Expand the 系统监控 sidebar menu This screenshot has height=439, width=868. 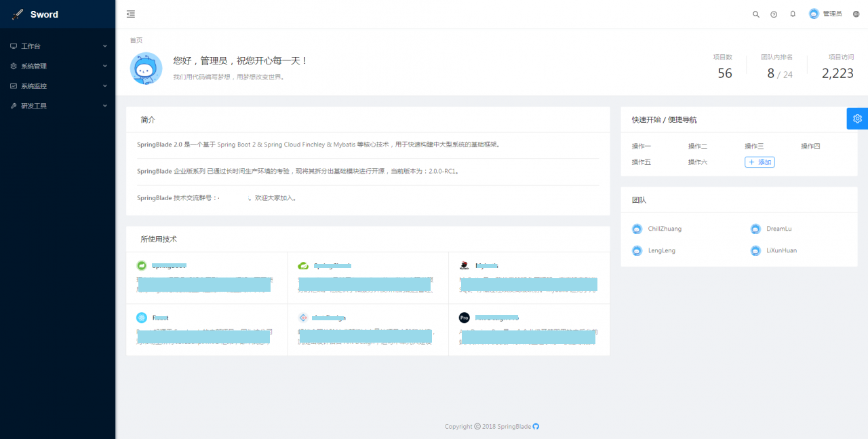pyautogui.click(x=58, y=86)
